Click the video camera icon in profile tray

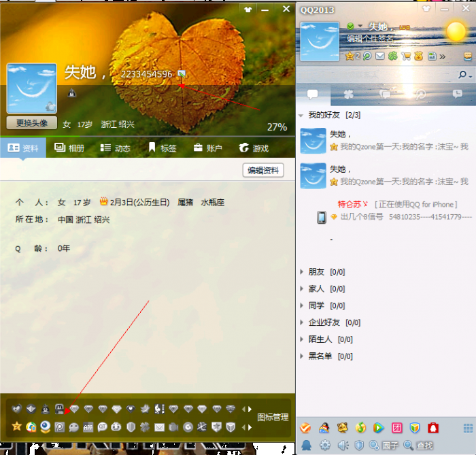(x=173, y=427)
